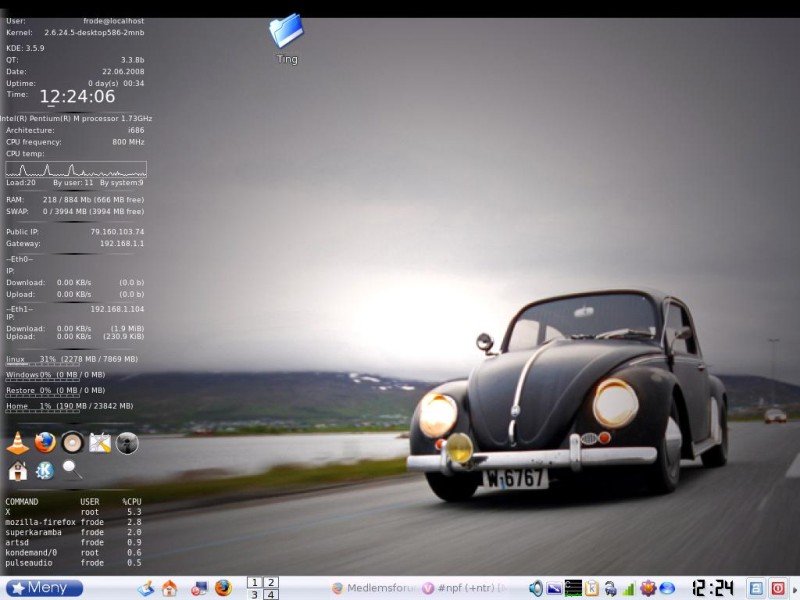Switch to virtual desktop 2

(x=271, y=582)
